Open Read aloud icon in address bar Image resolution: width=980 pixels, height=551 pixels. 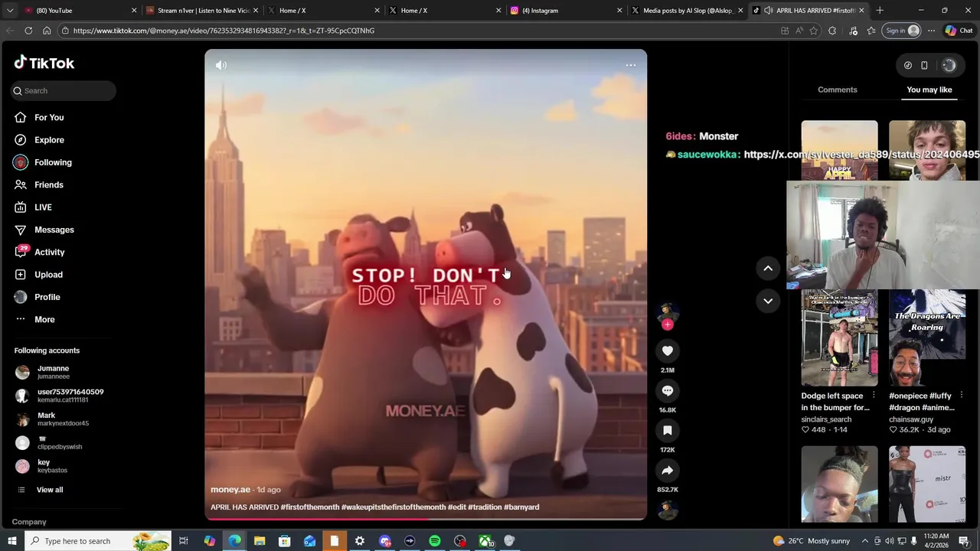click(x=799, y=31)
